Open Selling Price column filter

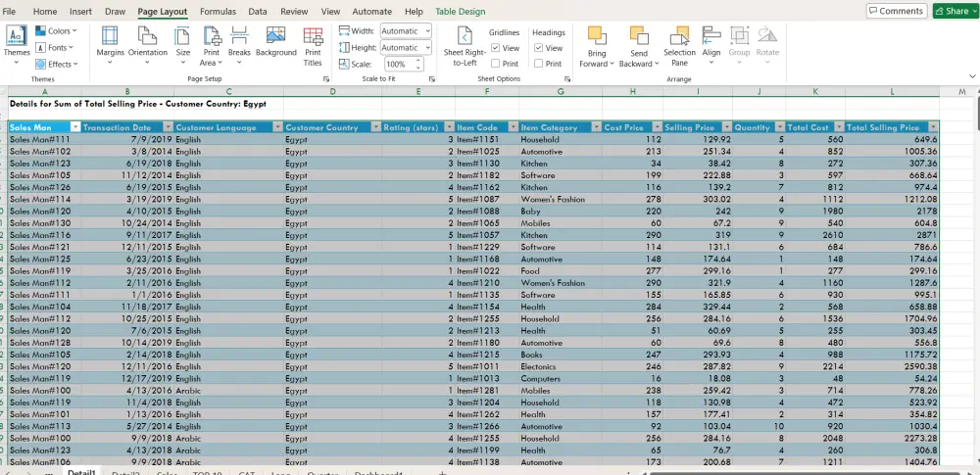(727, 127)
